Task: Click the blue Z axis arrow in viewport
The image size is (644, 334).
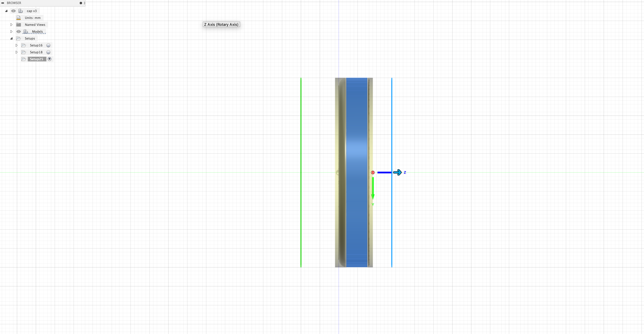Action: (397, 172)
